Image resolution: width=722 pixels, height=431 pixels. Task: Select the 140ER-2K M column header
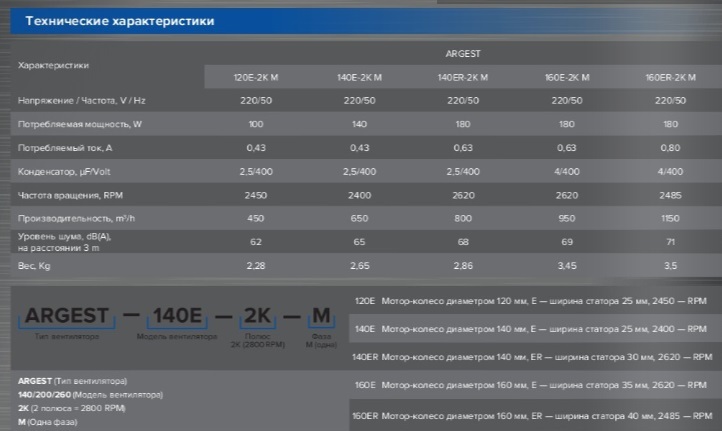coord(462,77)
